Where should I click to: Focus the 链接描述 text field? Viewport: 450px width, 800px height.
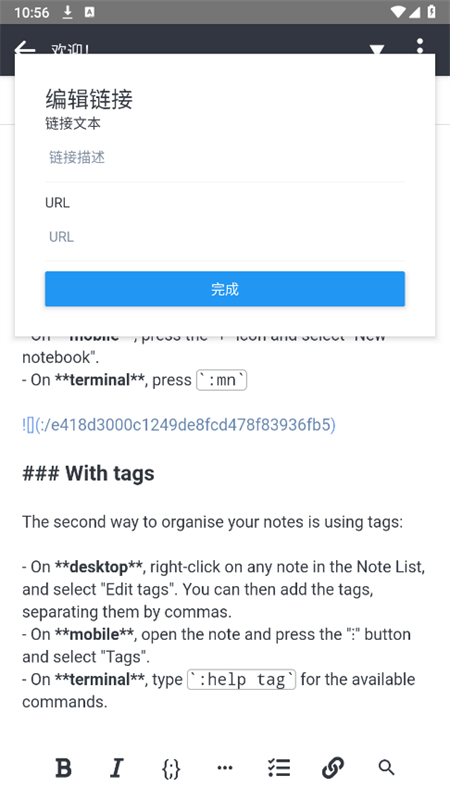(x=225, y=157)
